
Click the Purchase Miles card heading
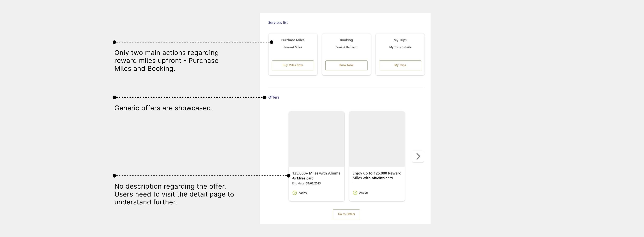coord(293,40)
